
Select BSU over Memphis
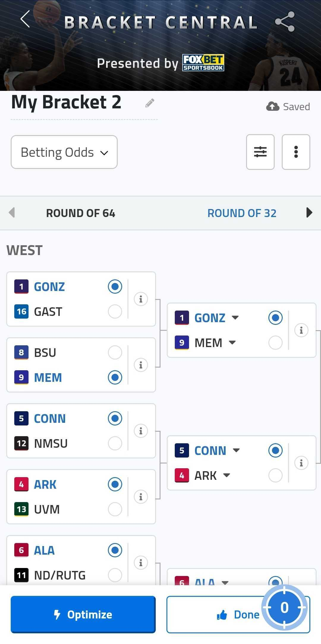[x=115, y=352]
